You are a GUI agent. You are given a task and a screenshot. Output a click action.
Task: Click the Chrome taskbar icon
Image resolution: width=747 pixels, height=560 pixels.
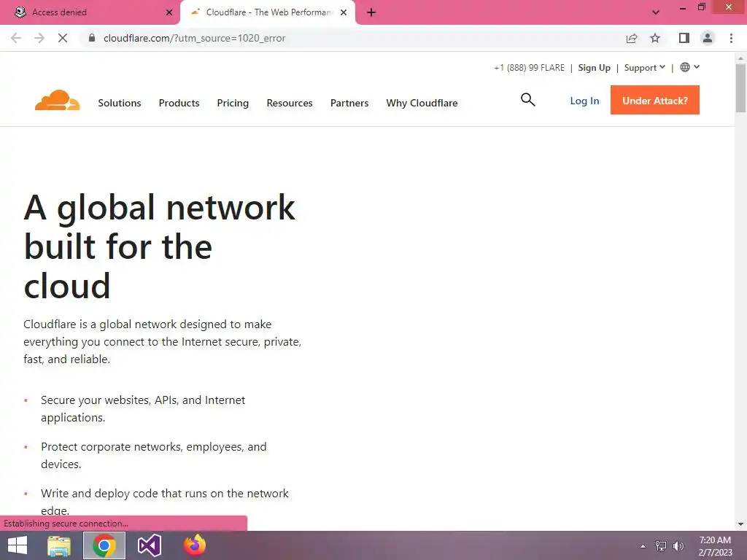104,545
